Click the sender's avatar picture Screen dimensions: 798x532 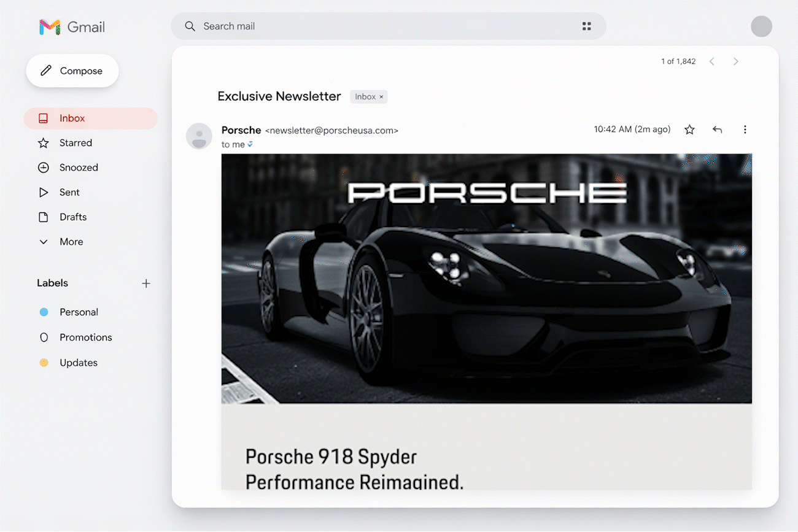tap(199, 136)
